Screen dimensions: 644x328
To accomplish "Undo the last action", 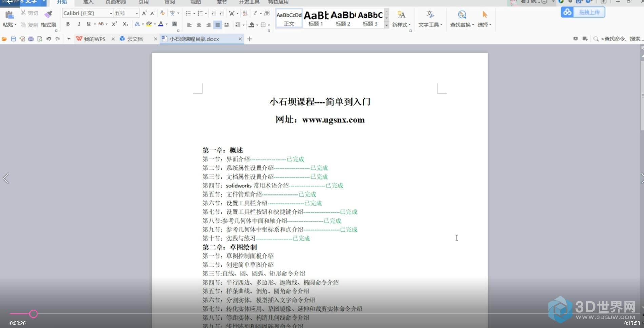I will [x=48, y=39].
